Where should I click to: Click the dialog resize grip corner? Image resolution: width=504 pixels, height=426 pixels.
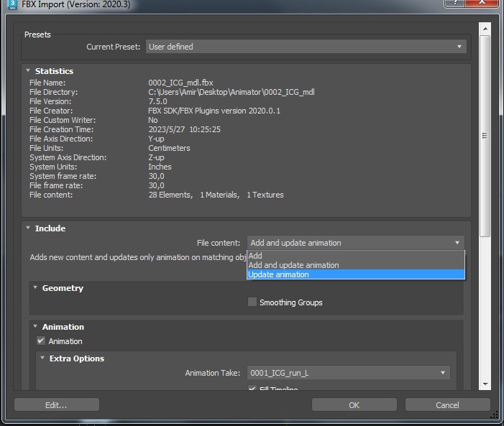[x=495, y=415]
